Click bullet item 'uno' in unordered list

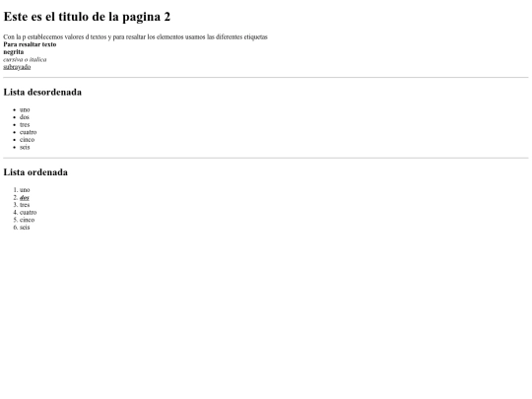(25, 109)
